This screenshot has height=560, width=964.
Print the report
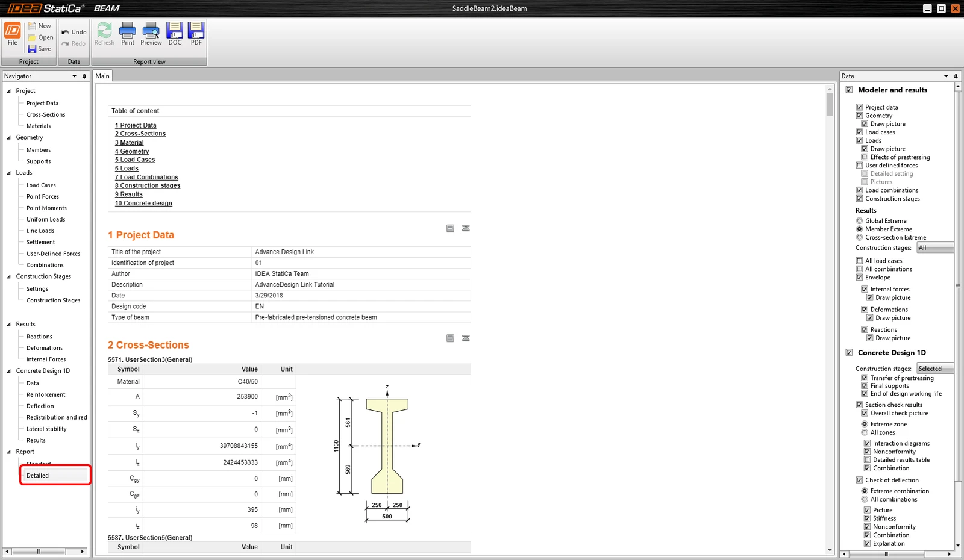tap(128, 34)
